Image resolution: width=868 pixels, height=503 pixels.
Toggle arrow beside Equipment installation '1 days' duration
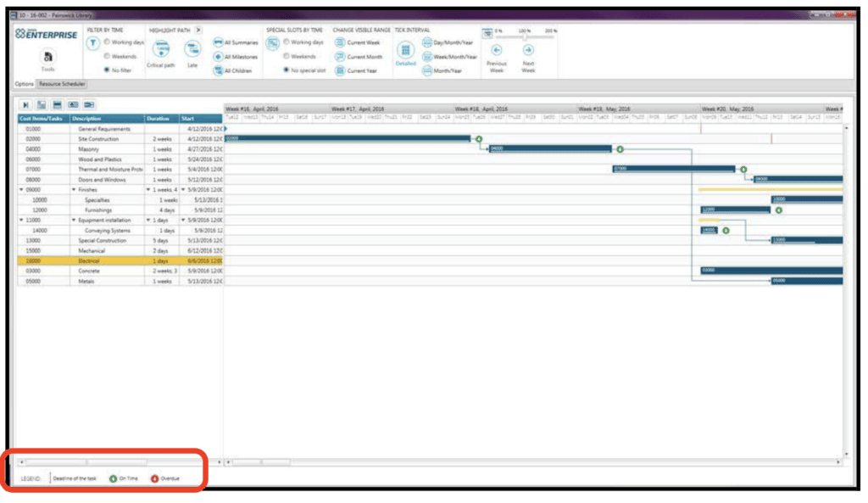pos(147,220)
